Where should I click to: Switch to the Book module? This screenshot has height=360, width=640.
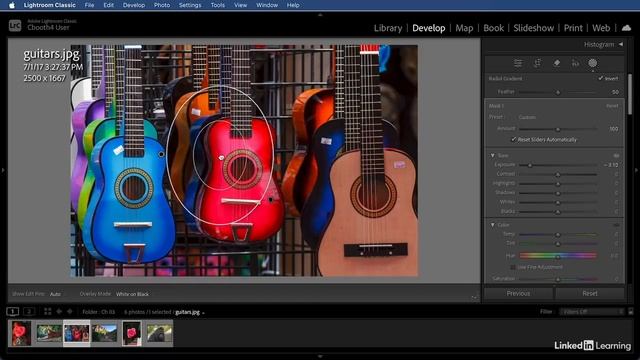[493, 28]
